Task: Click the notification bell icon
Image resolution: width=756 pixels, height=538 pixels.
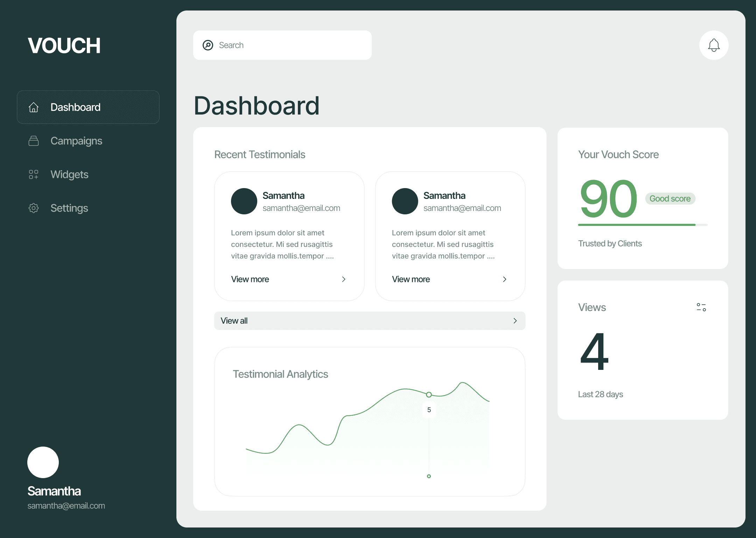Action: point(714,45)
